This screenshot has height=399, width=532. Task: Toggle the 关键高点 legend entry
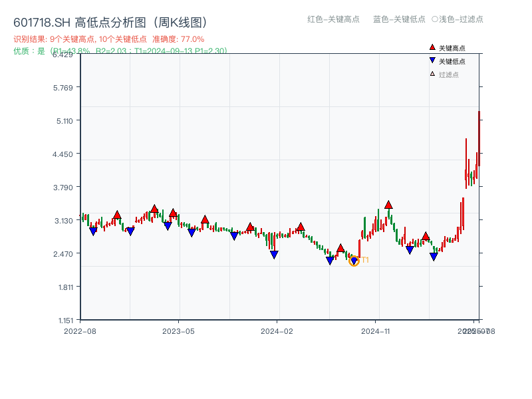click(x=447, y=48)
